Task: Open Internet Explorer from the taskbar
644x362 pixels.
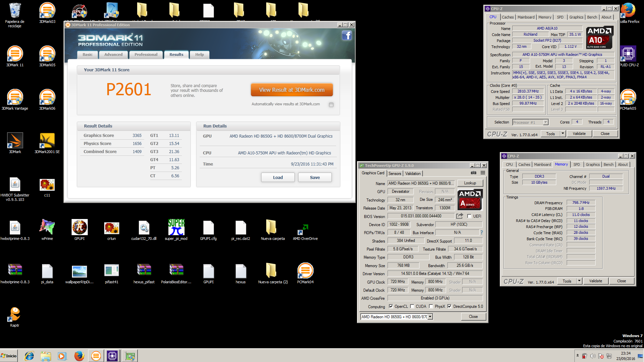Action: coord(29,356)
